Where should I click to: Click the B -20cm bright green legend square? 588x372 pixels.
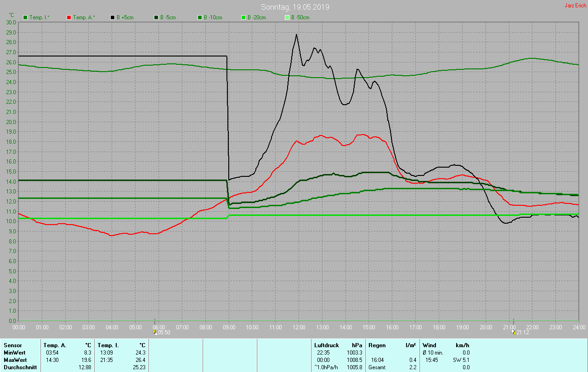coord(243,17)
